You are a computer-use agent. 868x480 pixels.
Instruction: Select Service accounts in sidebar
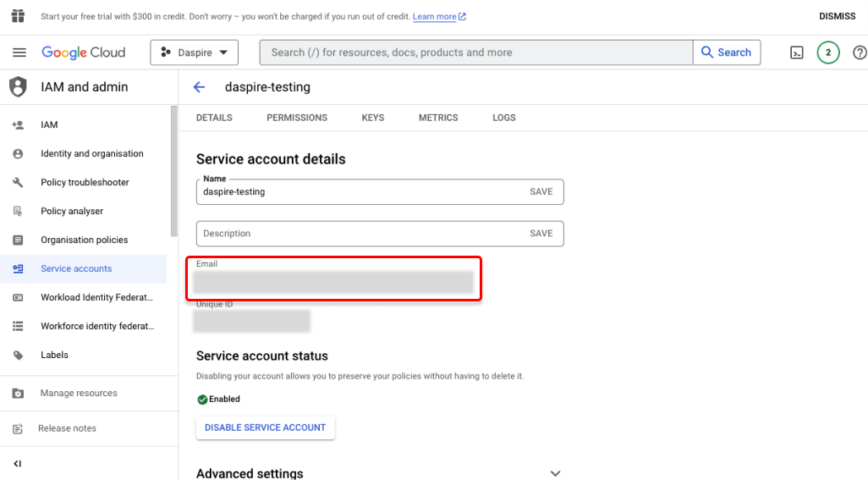[x=84, y=269]
